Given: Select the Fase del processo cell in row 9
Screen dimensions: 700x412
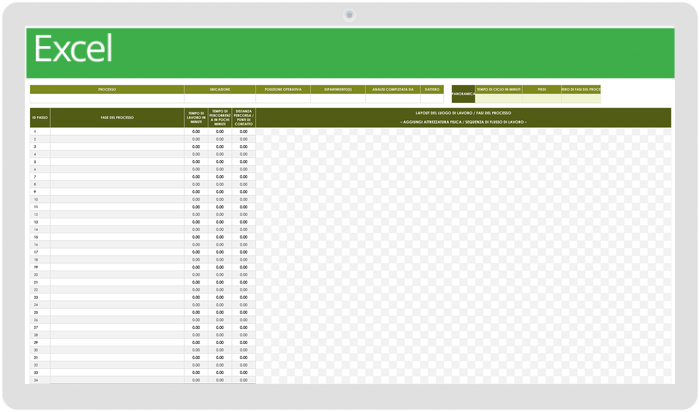Looking at the screenshot, I should coord(117,192).
